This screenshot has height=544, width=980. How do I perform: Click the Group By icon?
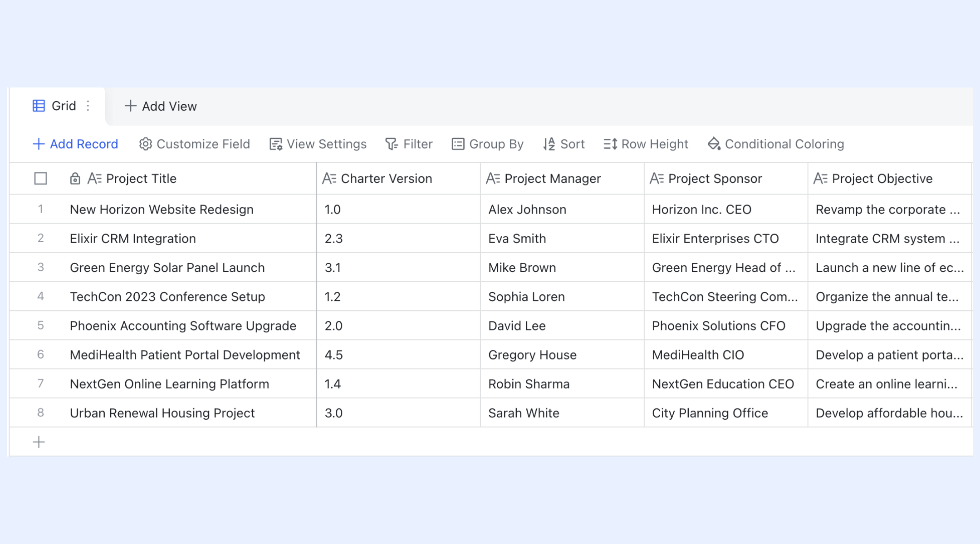click(458, 144)
